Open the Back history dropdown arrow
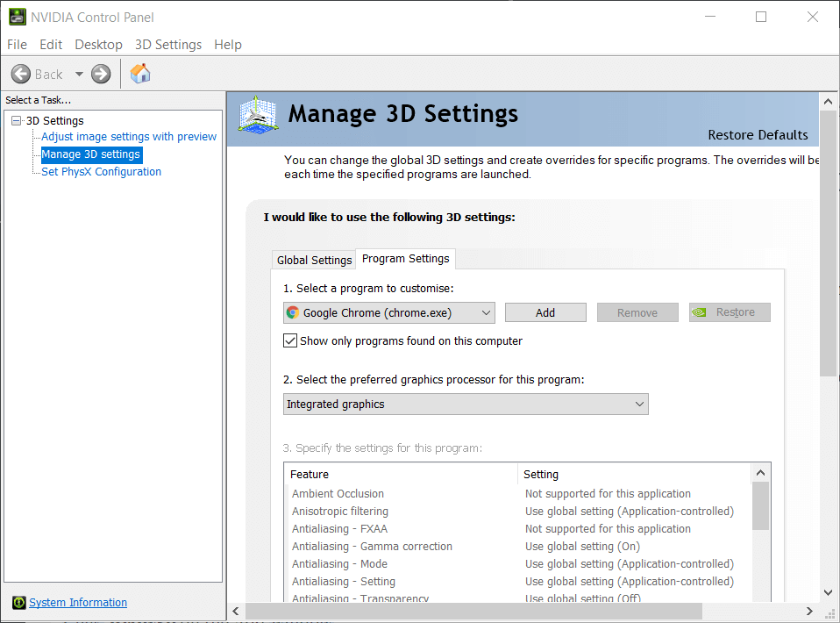This screenshot has width=840, height=623. [x=79, y=74]
